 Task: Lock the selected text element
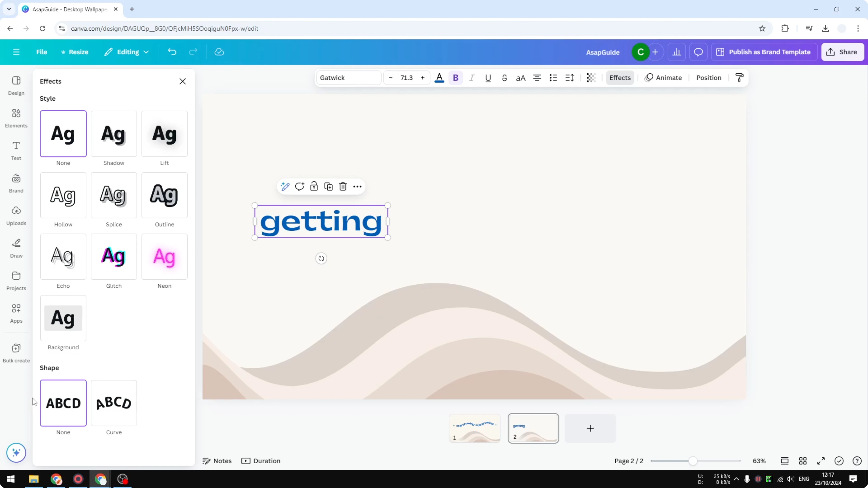click(314, 186)
